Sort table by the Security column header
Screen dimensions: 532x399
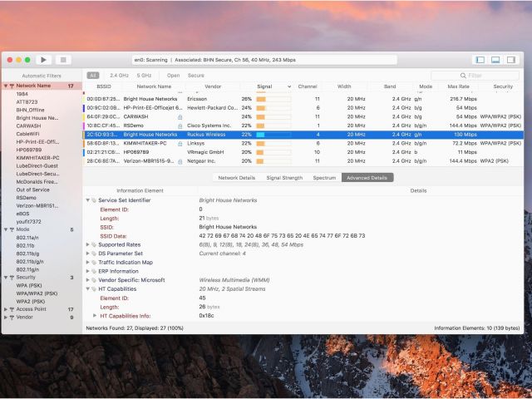pyautogui.click(x=503, y=86)
